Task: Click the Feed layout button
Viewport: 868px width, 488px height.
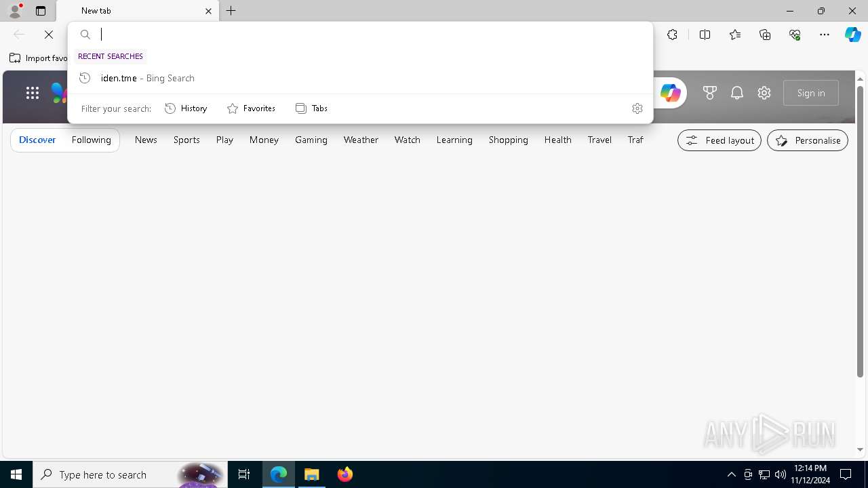Action: [x=719, y=140]
